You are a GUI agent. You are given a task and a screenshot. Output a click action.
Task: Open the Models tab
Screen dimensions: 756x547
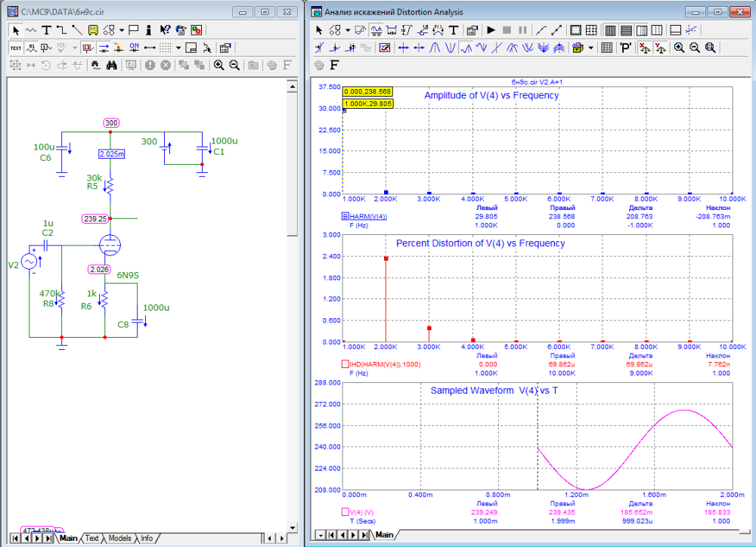point(119,539)
